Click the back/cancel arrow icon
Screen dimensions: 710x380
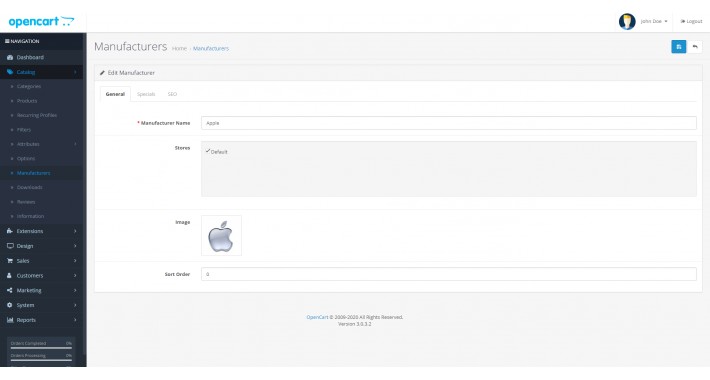coord(695,47)
